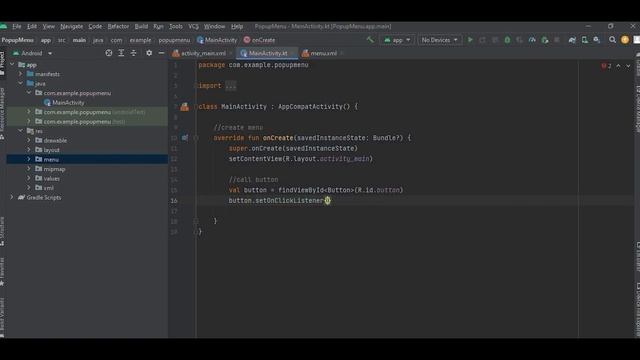Click Attach Debugger to Android Process icon
This screenshot has width=640, height=360.
click(544, 40)
